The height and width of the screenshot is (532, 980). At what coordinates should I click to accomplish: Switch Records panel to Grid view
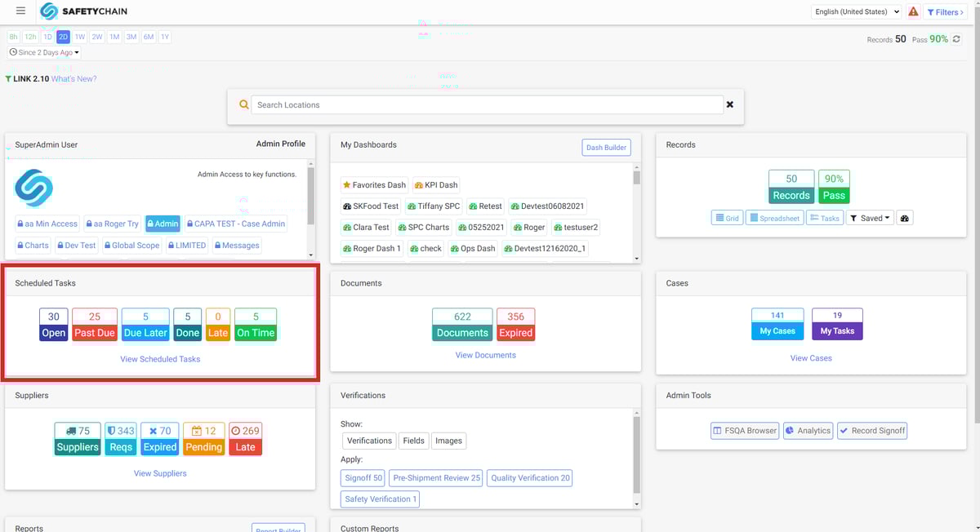click(726, 217)
